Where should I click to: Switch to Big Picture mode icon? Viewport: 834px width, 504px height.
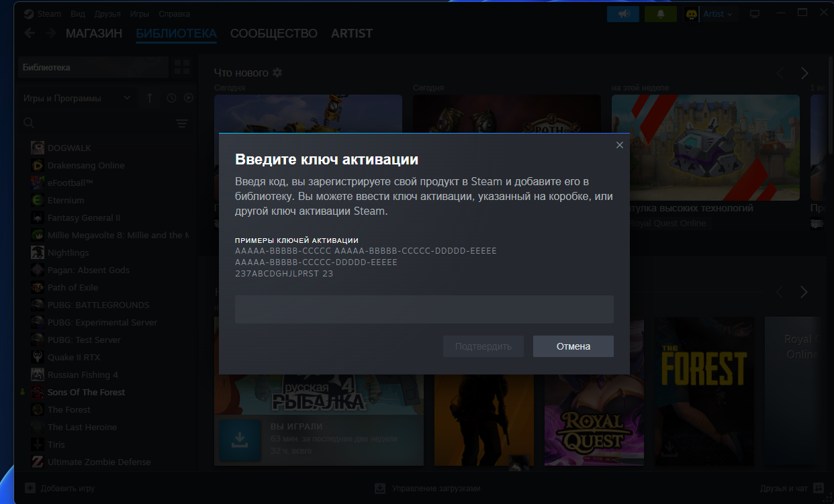tap(755, 13)
